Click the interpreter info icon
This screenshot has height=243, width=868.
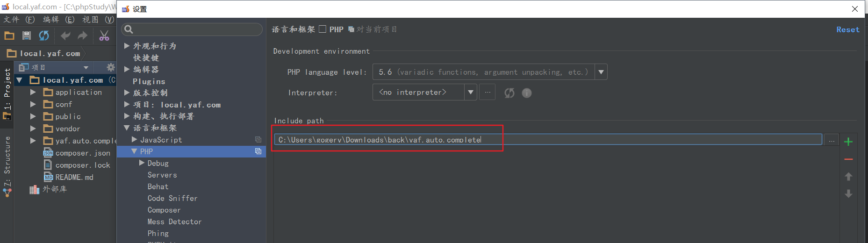tap(526, 93)
